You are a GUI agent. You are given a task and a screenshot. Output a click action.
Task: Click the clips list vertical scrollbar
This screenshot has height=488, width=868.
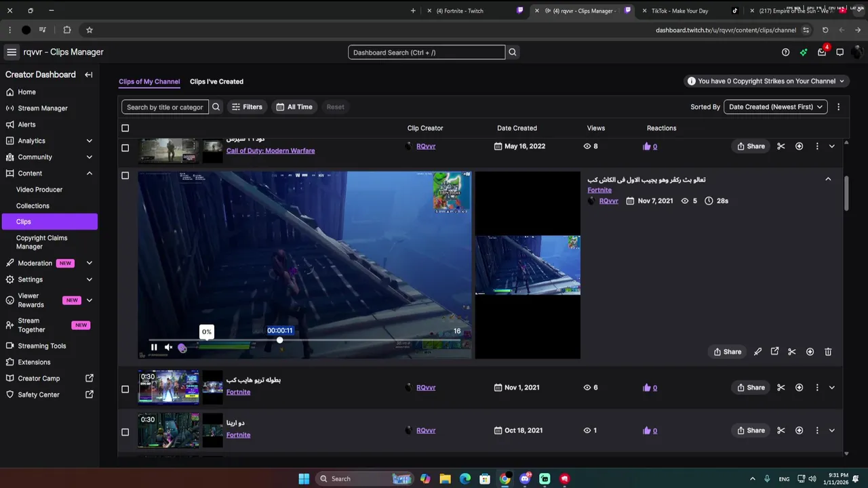[x=847, y=193]
